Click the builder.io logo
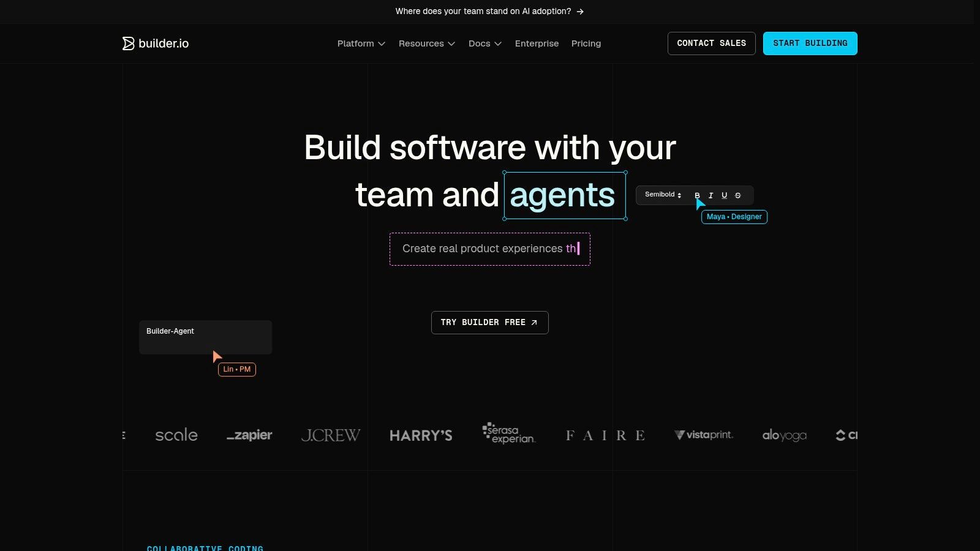The height and width of the screenshot is (551, 980). click(x=156, y=43)
